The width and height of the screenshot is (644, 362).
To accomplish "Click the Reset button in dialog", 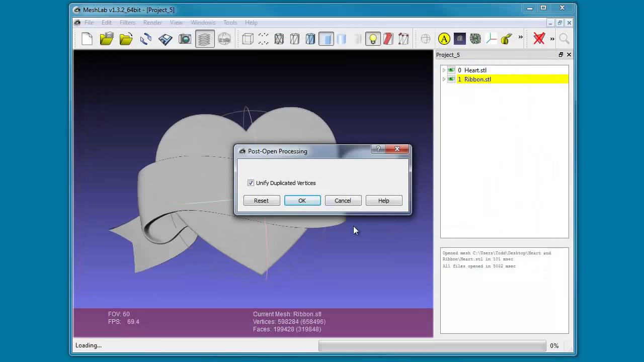I will [x=261, y=201].
